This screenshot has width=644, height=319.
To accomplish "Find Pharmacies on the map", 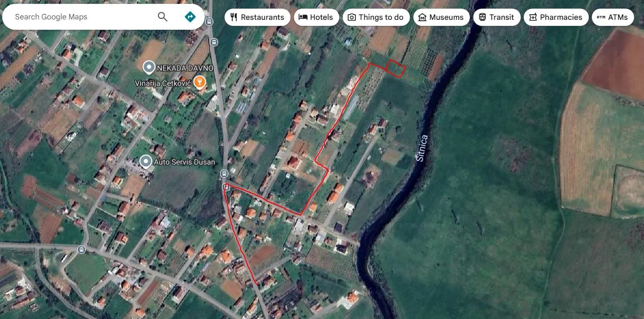I will coord(556,17).
